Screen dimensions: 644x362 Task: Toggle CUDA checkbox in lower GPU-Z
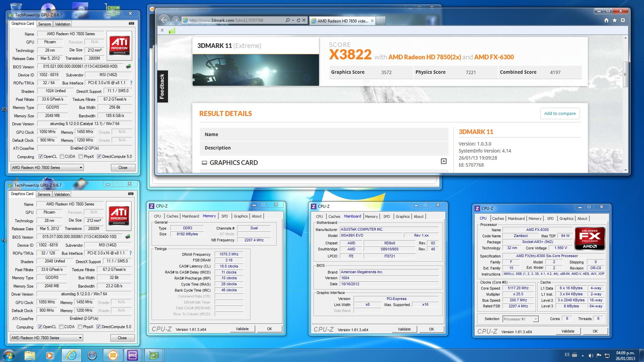coord(61,327)
